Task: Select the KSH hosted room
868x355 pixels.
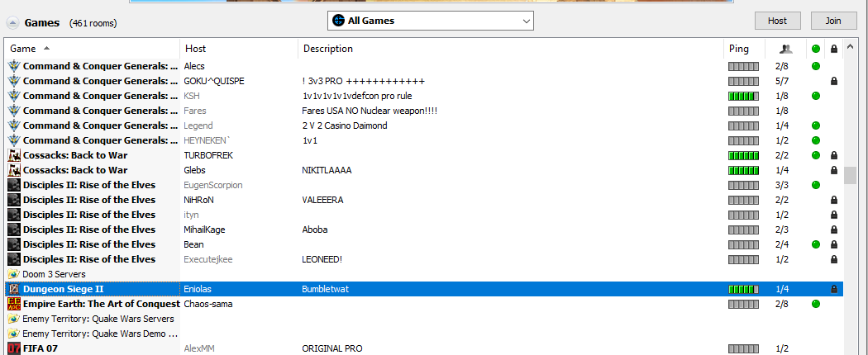Action: point(423,96)
